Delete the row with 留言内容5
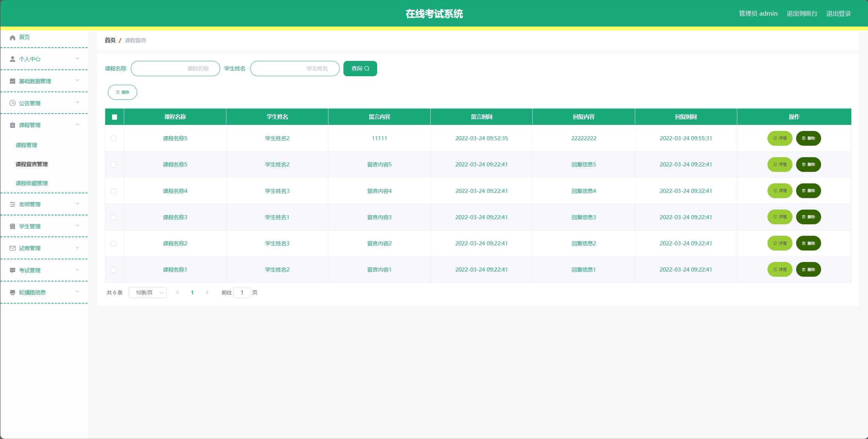The height and width of the screenshot is (439, 868). 808,164
